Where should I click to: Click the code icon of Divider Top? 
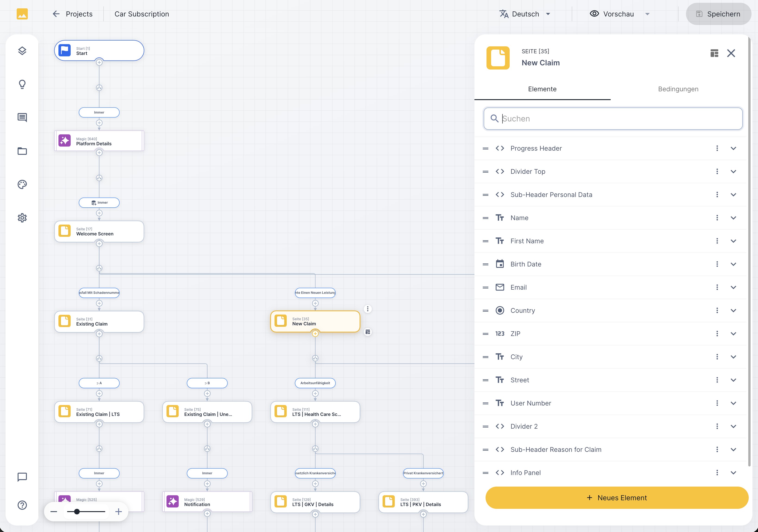500,171
